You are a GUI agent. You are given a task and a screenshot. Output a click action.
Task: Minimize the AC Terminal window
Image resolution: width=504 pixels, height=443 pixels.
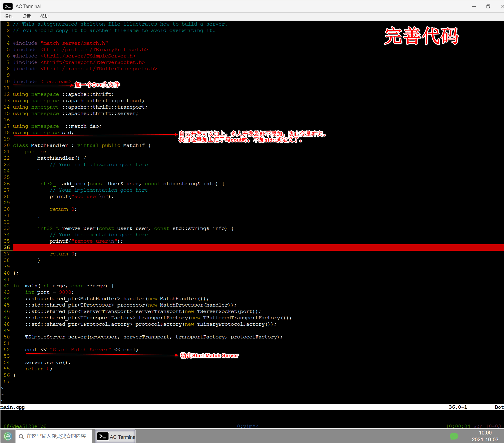tap(474, 6)
